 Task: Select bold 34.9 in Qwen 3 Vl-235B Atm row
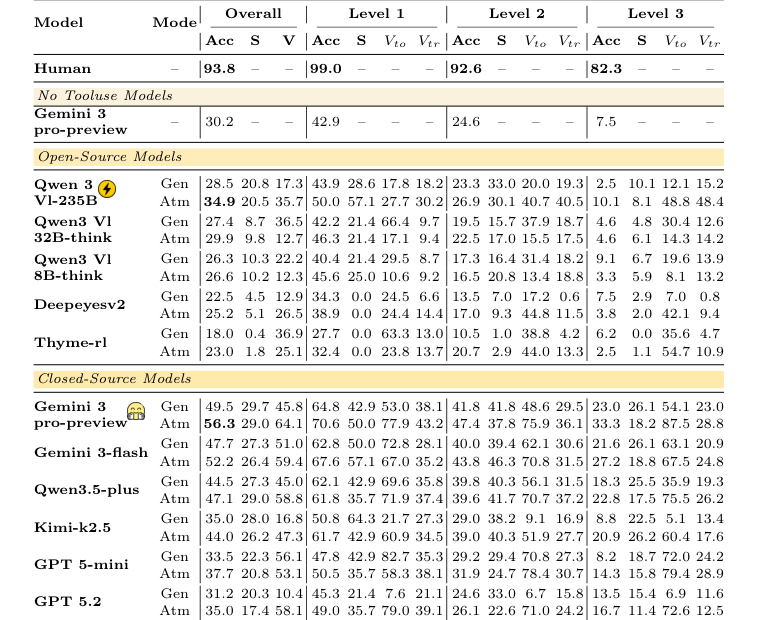pyautogui.click(x=220, y=202)
